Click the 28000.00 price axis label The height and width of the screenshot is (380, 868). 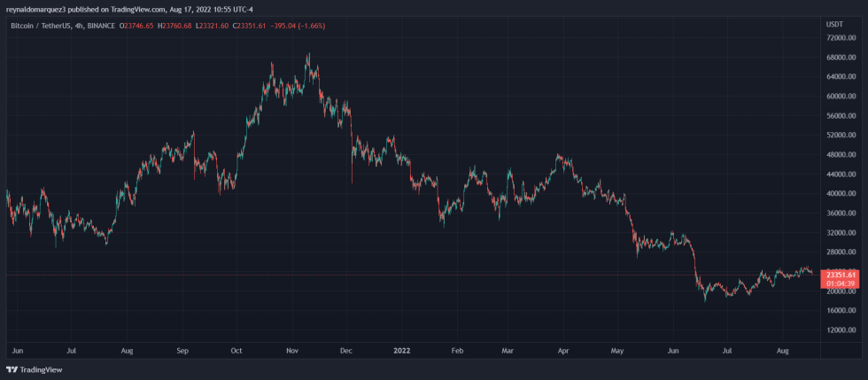coord(842,252)
